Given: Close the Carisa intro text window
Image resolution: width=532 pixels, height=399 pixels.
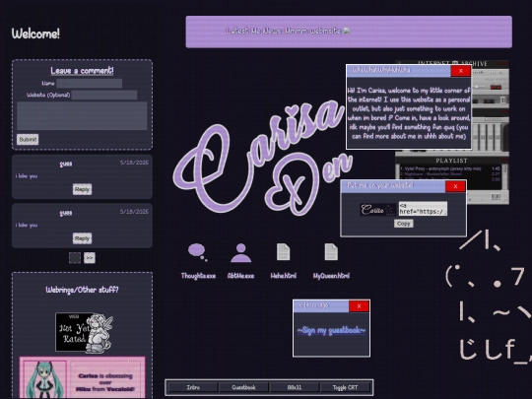Looking at the screenshot, I should tap(460, 71).
